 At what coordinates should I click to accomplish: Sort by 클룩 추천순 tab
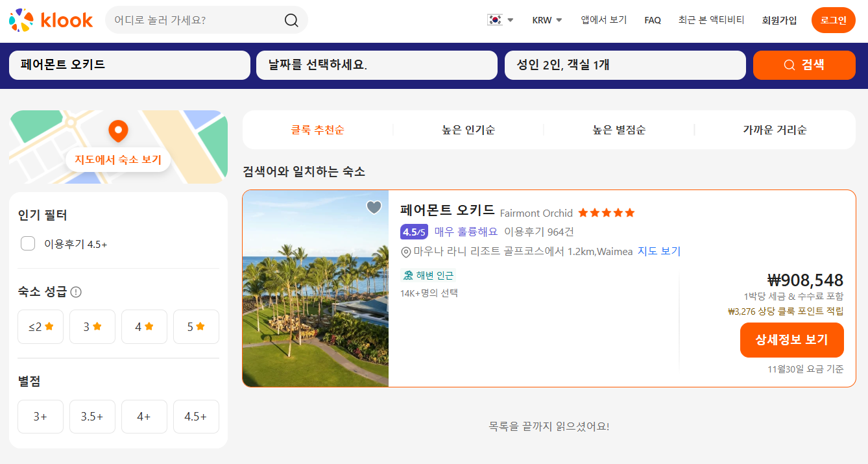(x=318, y=130)
